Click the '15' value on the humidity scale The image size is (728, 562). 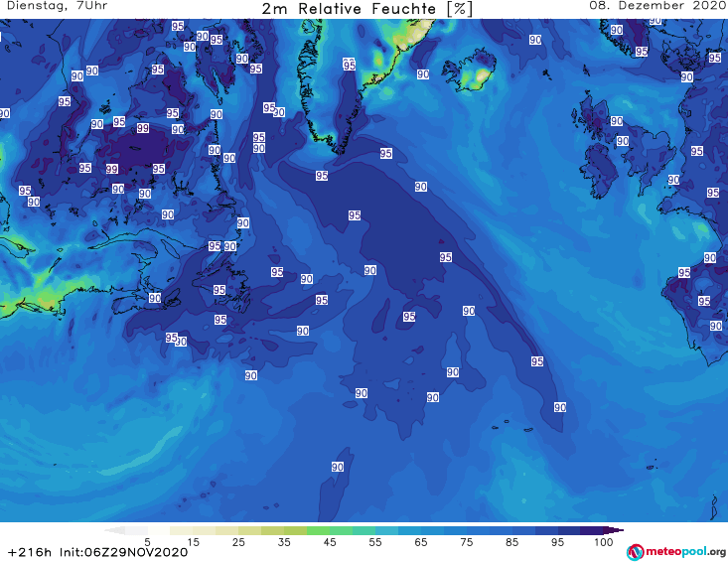193,542
